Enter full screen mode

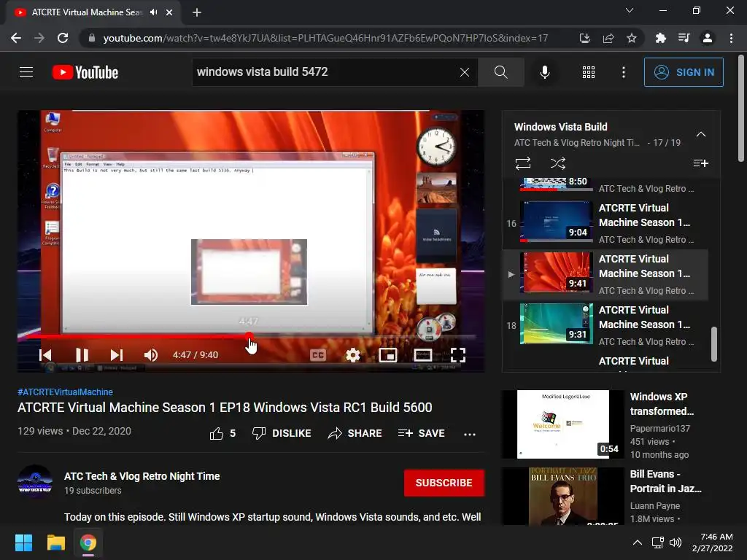[458, 355]
